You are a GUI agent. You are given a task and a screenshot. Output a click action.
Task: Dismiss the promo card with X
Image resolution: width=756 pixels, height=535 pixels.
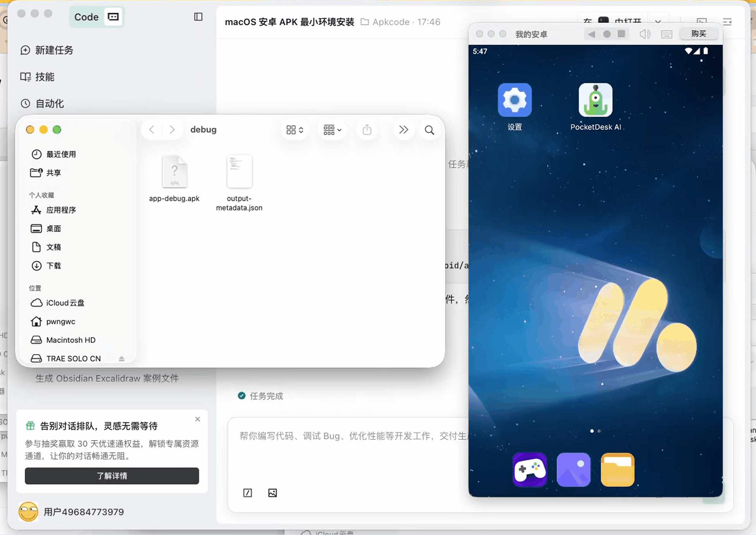197,419
